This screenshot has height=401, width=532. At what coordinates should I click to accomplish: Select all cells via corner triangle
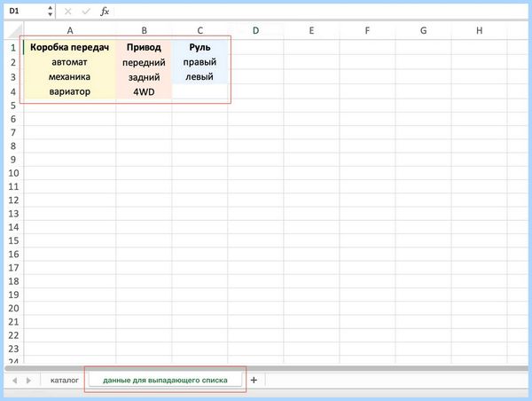tap(15, 30)
